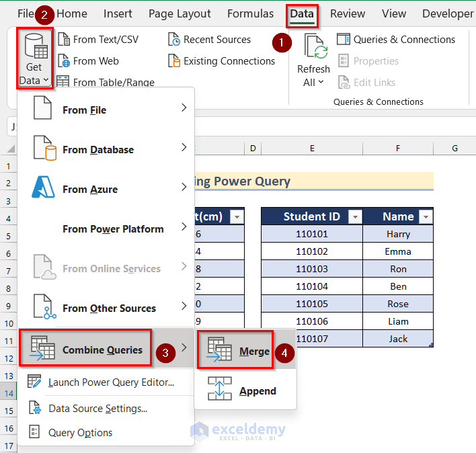Screen dimensions: 476x453
Task: Expand the From File submenu arrow
Action: pos(184,108)
